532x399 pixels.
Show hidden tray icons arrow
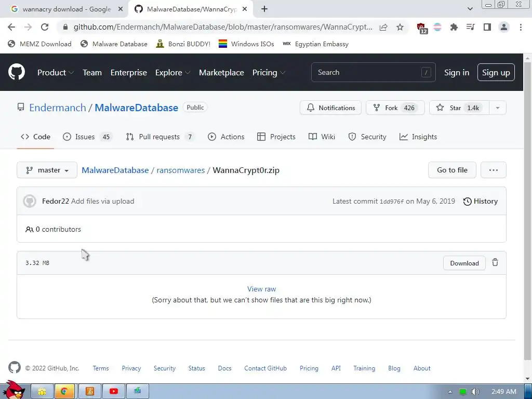(x=450, y=392)
